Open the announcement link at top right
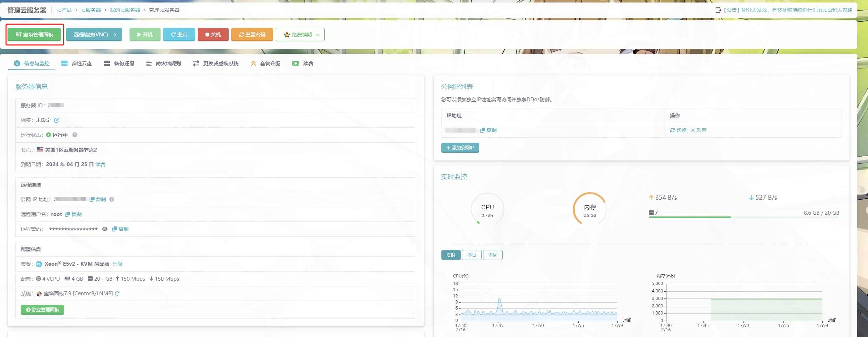The height and width of the screenshot is (337, 868). pos(784,10)
